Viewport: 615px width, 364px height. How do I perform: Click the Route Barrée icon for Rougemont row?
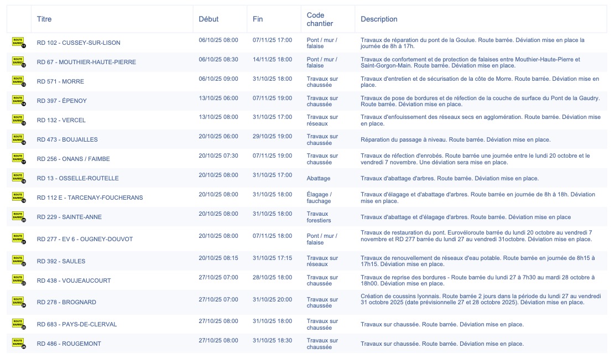(18, 344)
